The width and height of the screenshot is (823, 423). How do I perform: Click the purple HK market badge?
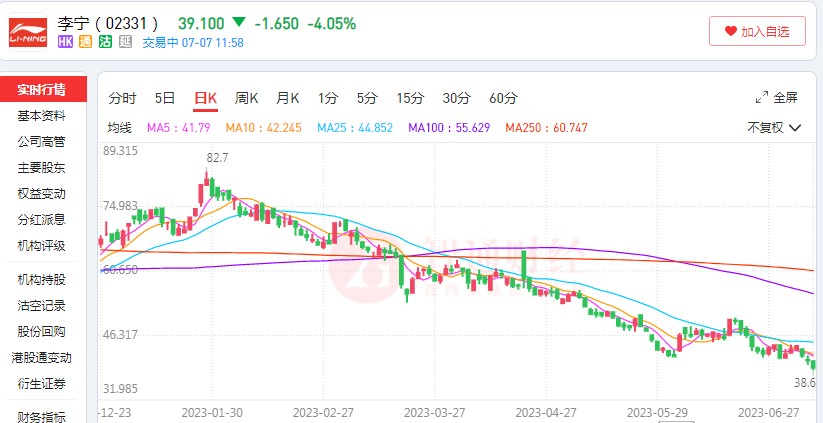(65, 42)
